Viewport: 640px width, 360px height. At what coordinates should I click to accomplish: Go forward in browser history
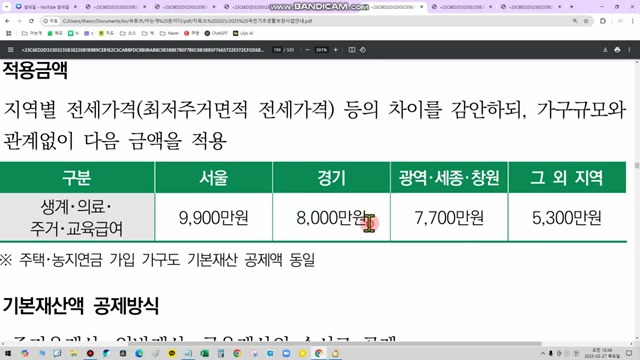(x=19, y=21)
